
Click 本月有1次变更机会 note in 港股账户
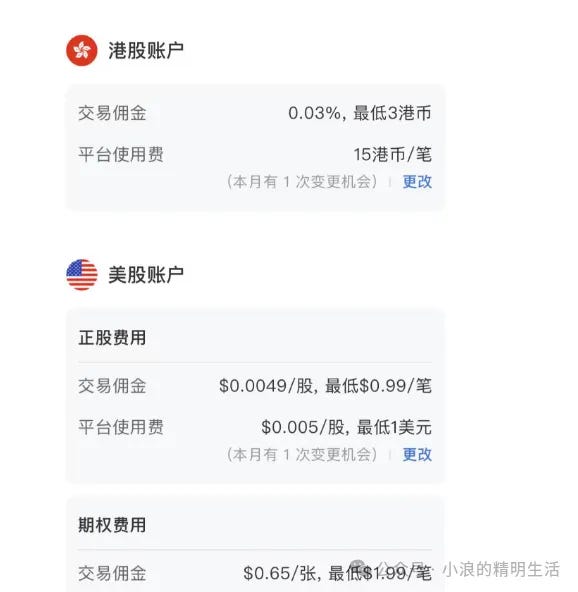pos(302,182)
